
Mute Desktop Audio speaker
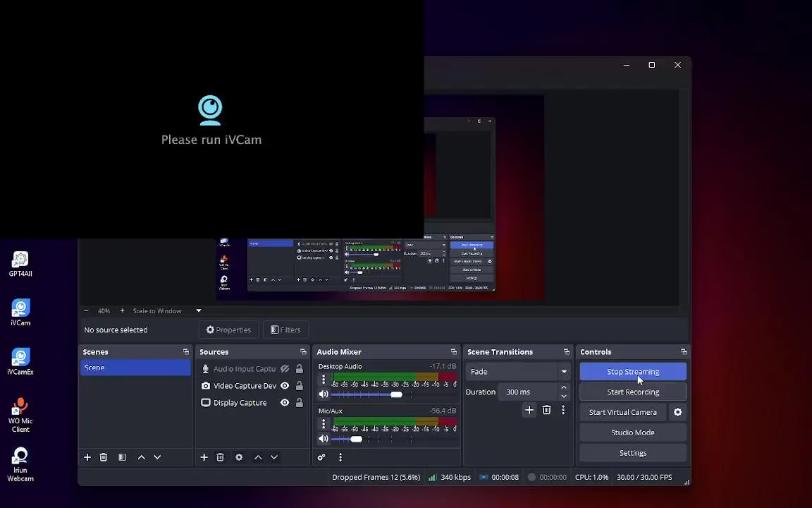(x=324, y=394)
